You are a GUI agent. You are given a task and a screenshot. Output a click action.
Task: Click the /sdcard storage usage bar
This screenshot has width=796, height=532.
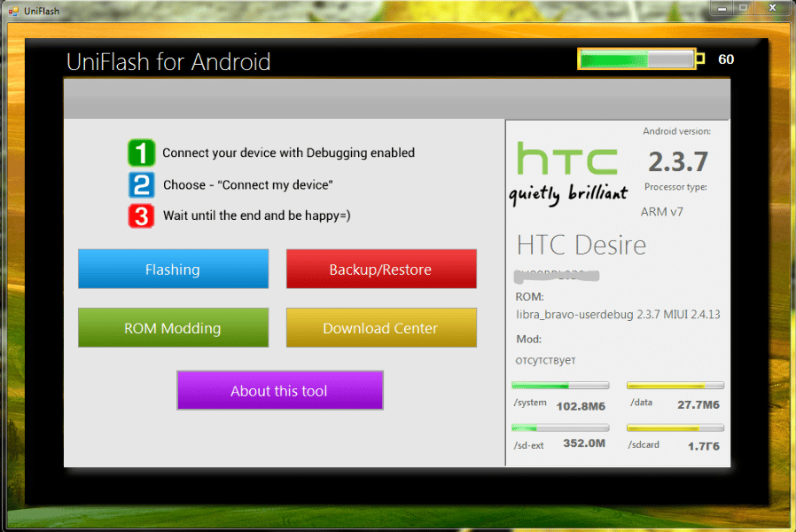(x=675, y=427)
